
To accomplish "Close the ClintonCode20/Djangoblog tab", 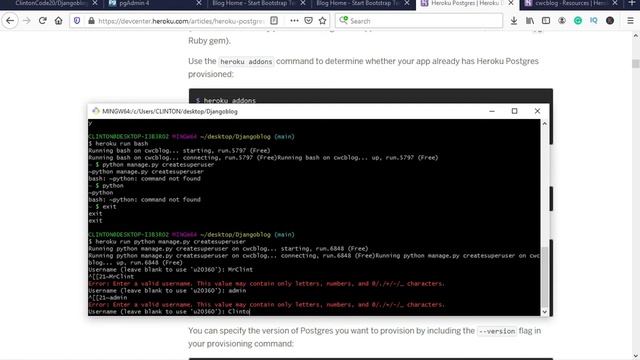I will coord(95,3).
